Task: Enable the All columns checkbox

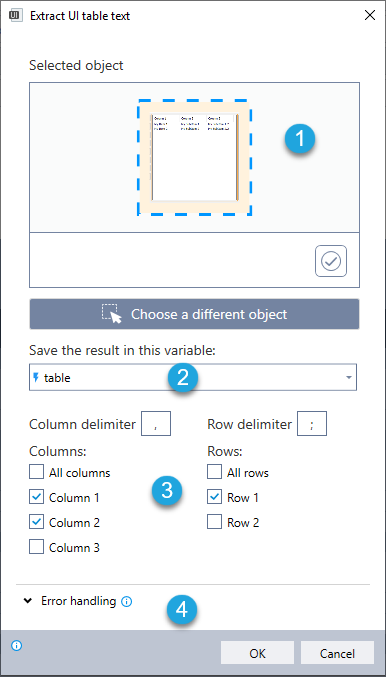Action: [x=36, y=472]
